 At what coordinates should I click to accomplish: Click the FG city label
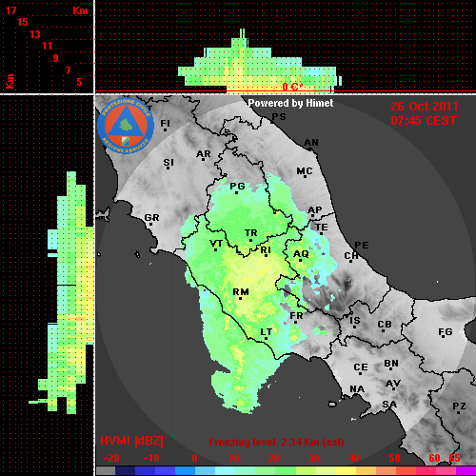pyautogui.click(x=446, y=332)
